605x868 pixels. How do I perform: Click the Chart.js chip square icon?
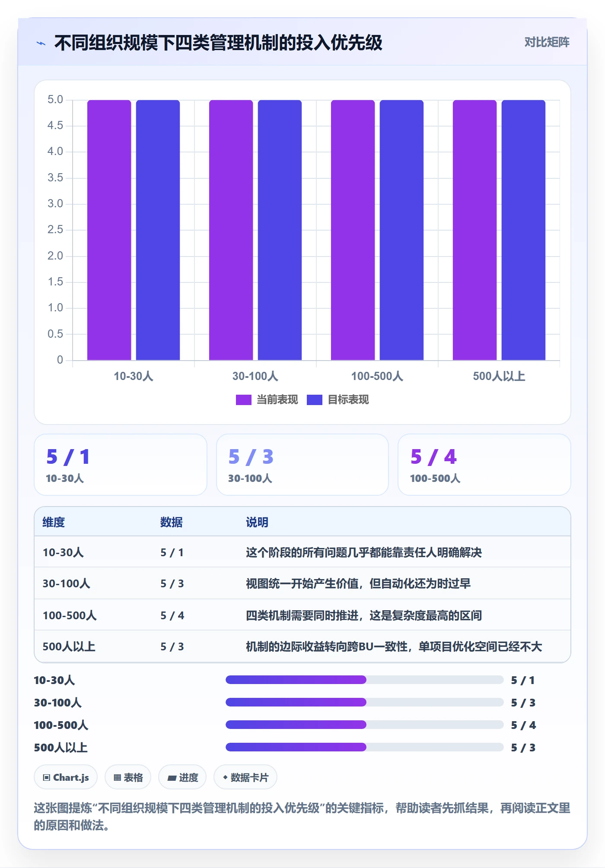point(46,778)
